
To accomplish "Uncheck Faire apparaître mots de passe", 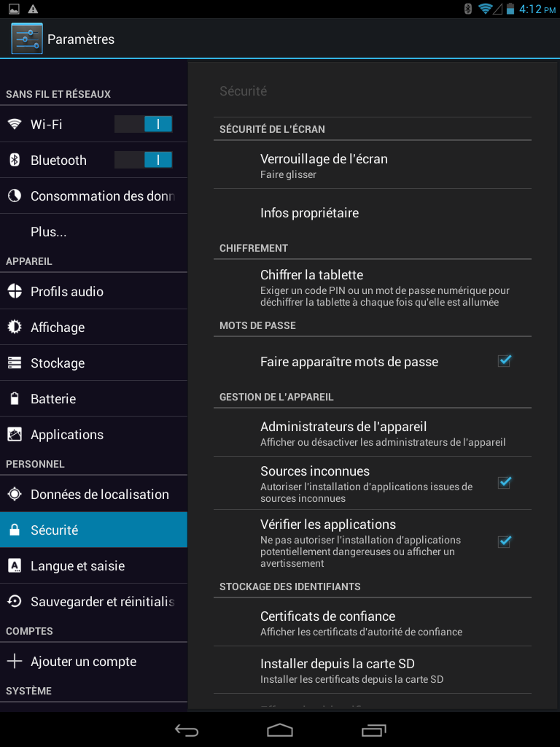I will click(x=505, y=361).
